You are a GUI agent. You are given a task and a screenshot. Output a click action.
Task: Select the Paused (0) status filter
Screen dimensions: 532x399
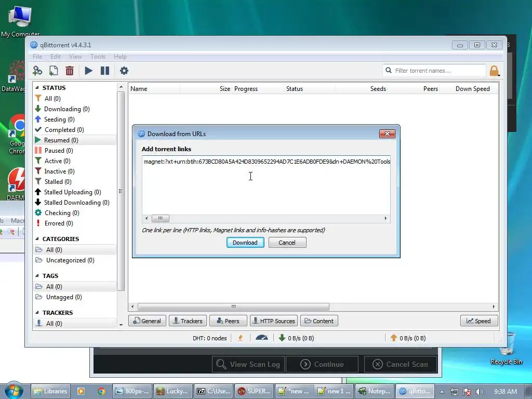[x=59, y=151]
